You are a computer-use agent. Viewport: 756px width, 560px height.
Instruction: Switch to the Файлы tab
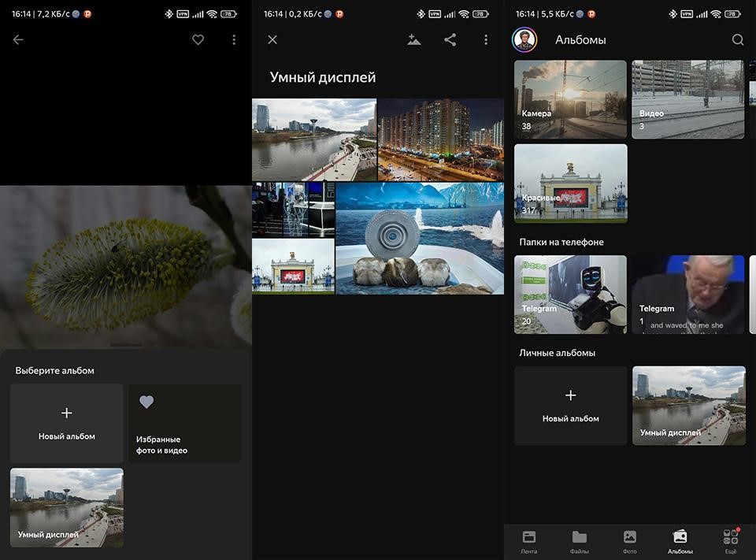[580, 542]
